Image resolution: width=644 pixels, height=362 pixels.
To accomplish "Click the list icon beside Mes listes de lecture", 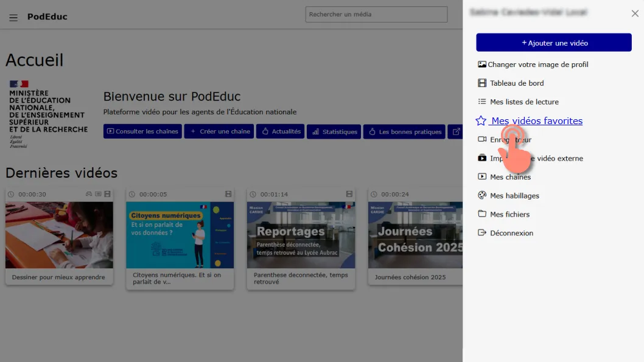I will tap(481, 102).
